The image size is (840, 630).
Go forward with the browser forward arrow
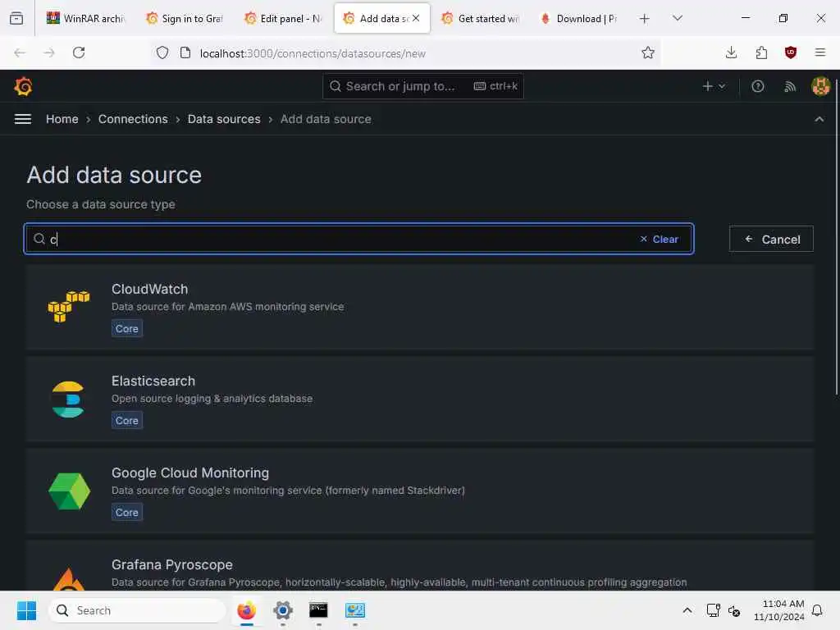pos(49,52)
